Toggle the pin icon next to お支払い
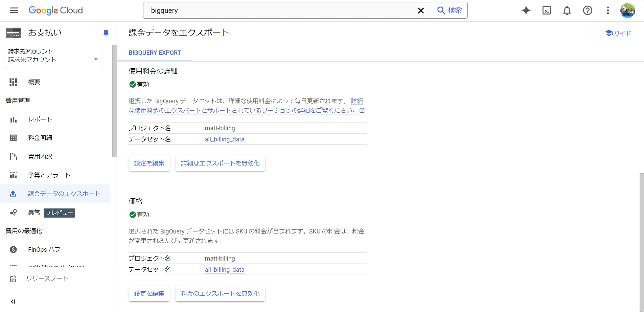Viewport: 644px width, 312px height. 106,33
